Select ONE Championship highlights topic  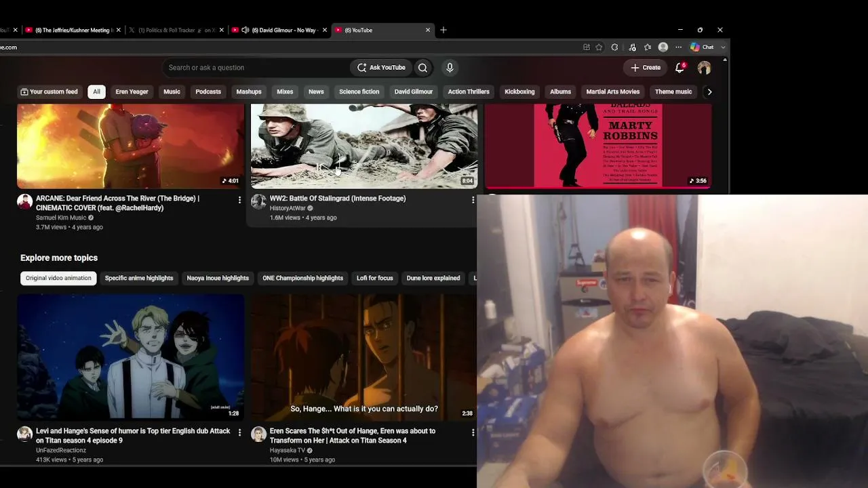302,278
